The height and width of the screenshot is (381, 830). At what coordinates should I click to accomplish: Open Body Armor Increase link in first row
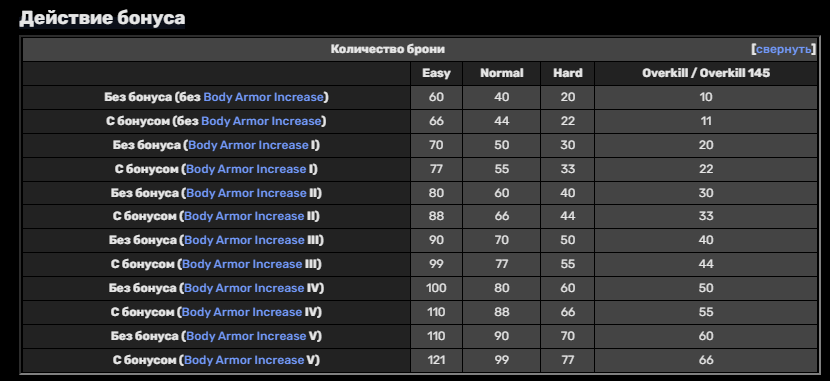pos(263,97)
